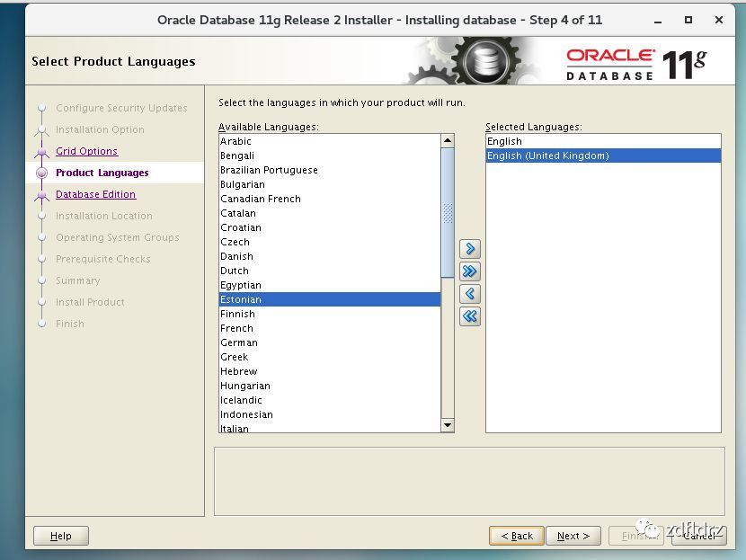Open the Database Edition step link
The width and height of the screenshot is (746, 560).
(x=95, y=194)
